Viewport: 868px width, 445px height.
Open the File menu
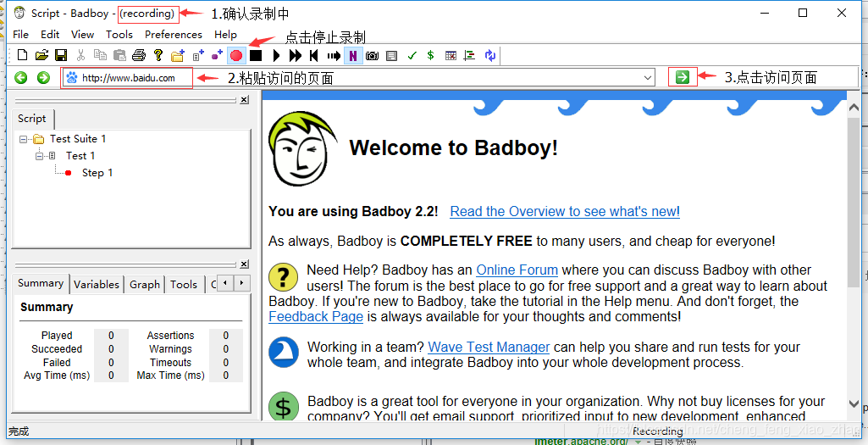tap(20, 35)
